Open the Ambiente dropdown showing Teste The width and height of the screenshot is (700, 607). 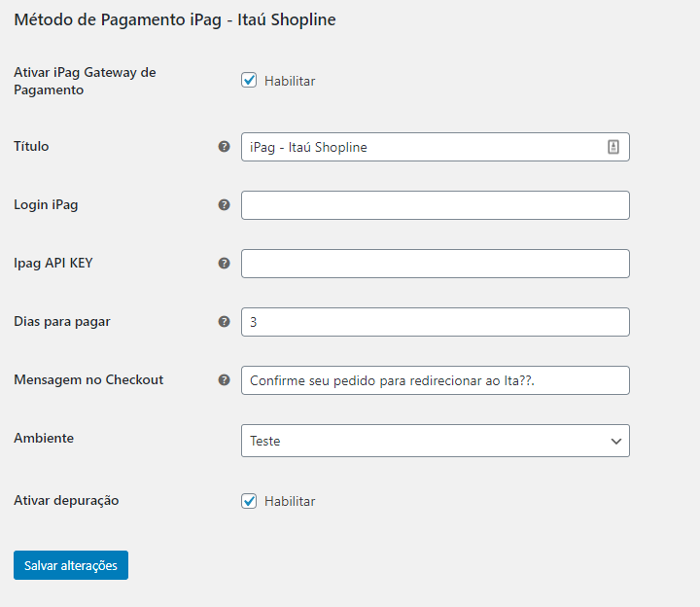[436, 441]
